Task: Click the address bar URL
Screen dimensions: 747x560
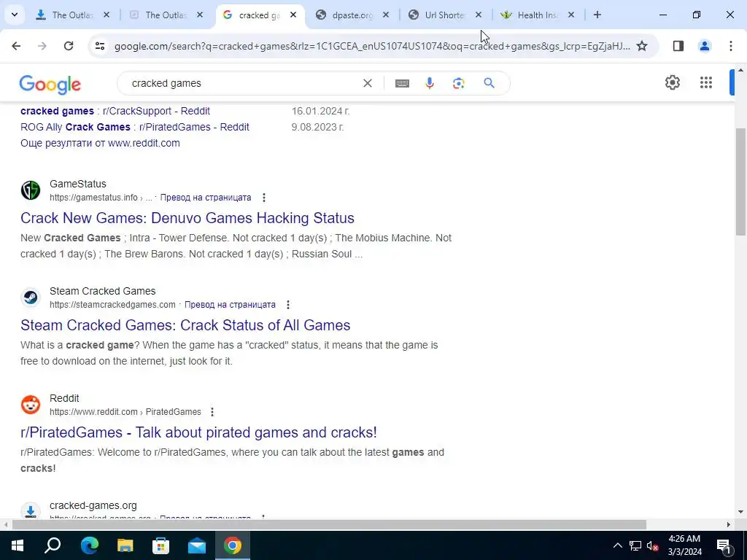Action: pos(372,46)
